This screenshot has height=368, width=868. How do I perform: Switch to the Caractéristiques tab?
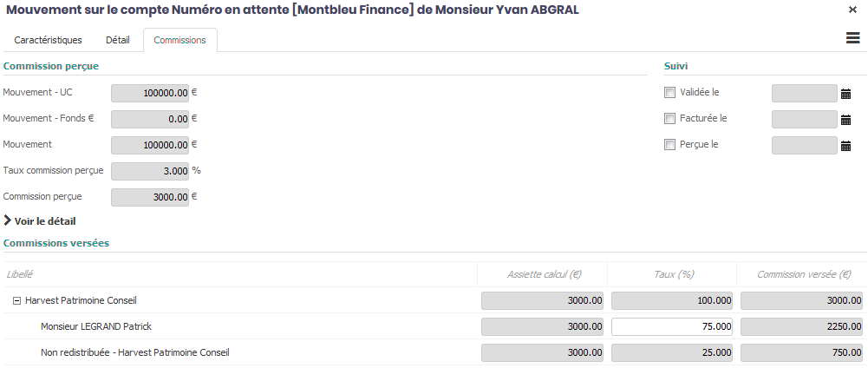point(49,40)
